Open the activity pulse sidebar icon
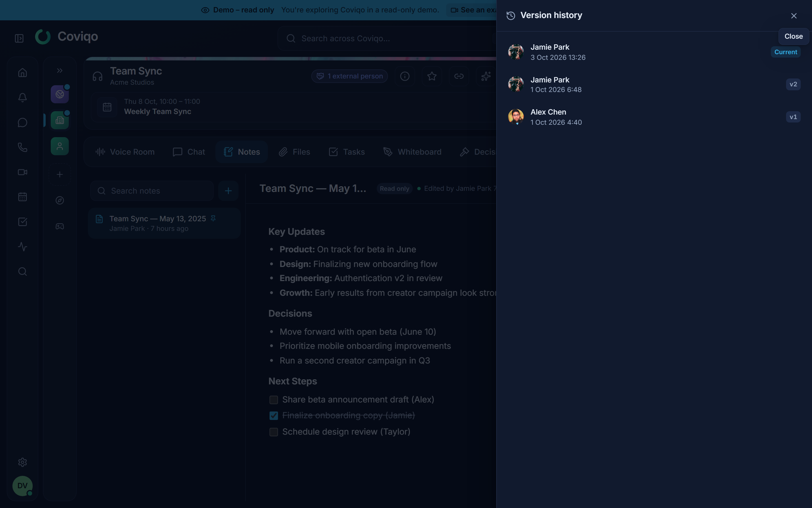The height and width of the screenshot is (508, 812). click(x=23, y=247)
